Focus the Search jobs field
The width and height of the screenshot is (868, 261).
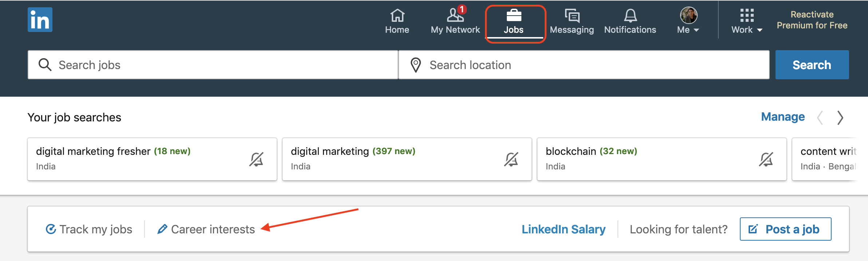point(213,65)
